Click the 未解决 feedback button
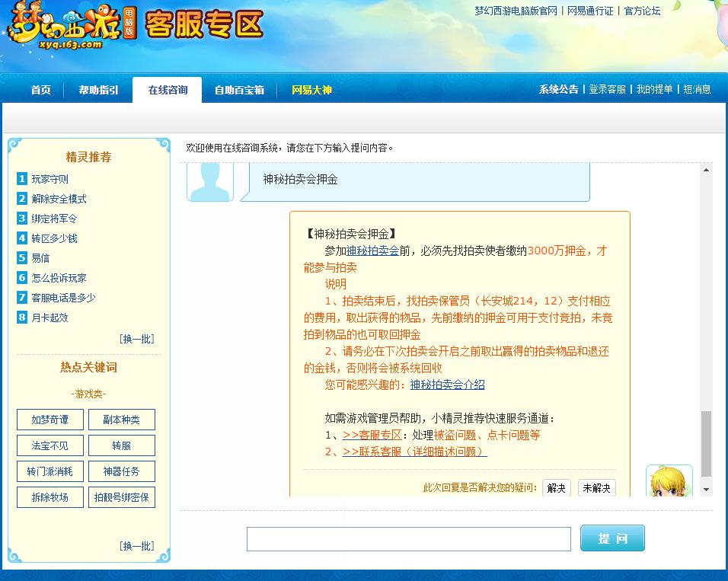This screenshot has height=581, width=728. (x=596, y=488)
